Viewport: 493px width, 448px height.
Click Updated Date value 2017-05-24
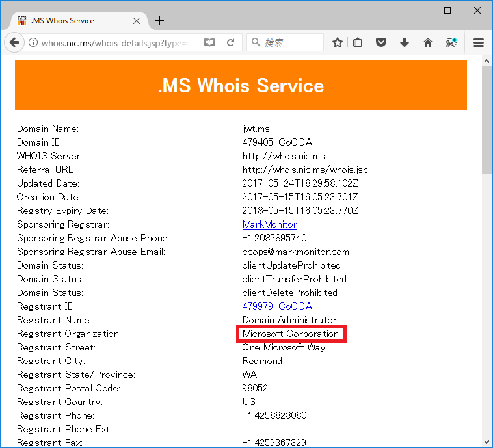tap(300, 183)
